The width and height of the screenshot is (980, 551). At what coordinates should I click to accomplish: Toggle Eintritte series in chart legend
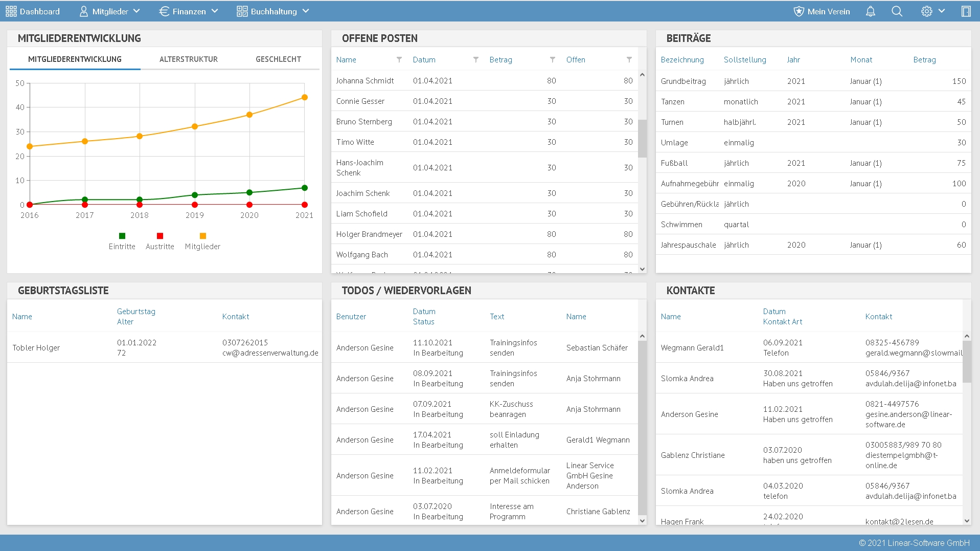coord(122,241)
